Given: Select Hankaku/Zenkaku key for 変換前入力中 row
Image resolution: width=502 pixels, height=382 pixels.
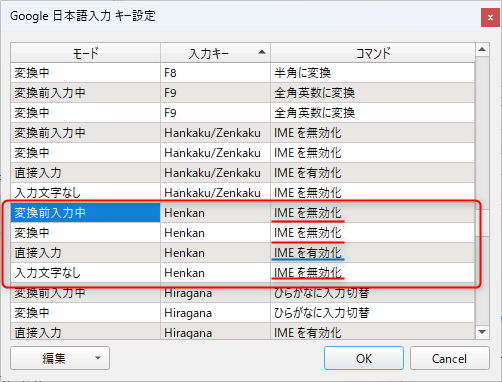Looking at the screenshot, I should point(215,133).
